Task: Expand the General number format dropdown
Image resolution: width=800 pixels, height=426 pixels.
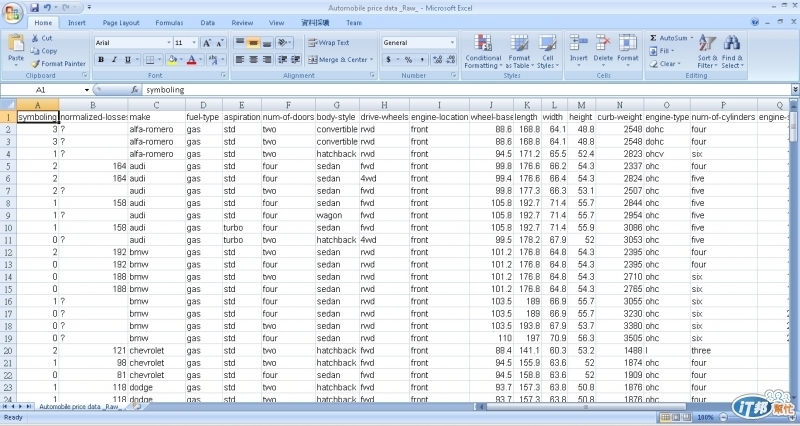Action: pos(452,43)
